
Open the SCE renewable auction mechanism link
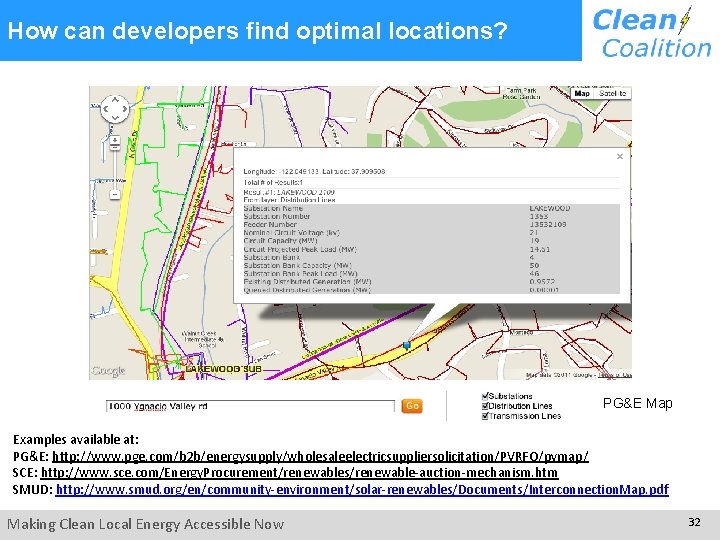(299, 472)
